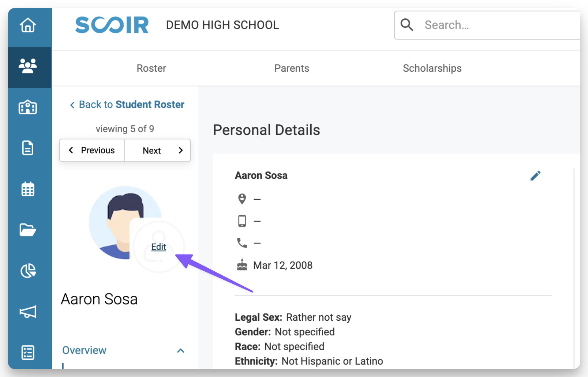Open the megaphone announcements icon

(28, 312)
